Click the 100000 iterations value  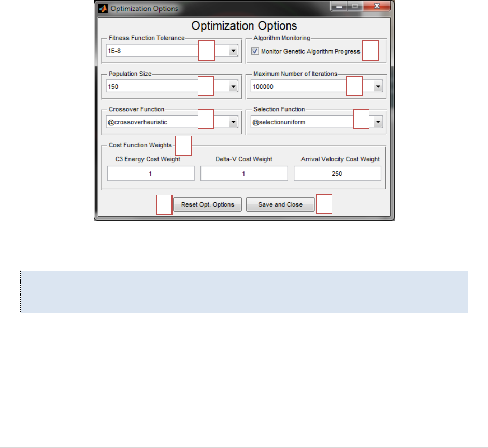[263, 87]
